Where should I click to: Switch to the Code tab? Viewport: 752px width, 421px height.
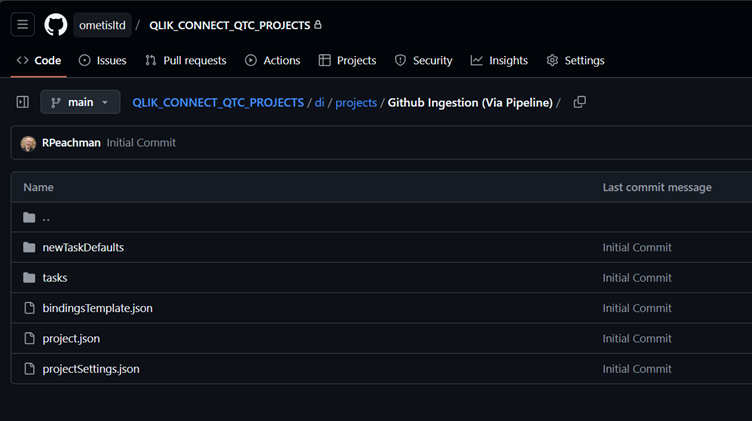coord(39,60)
